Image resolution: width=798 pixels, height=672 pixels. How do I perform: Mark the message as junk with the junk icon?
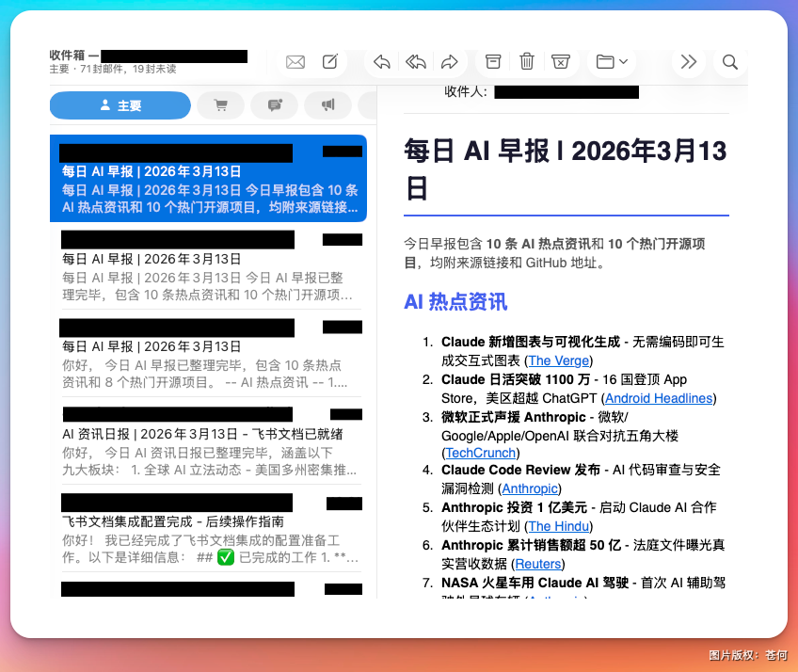tap(561, 61)
